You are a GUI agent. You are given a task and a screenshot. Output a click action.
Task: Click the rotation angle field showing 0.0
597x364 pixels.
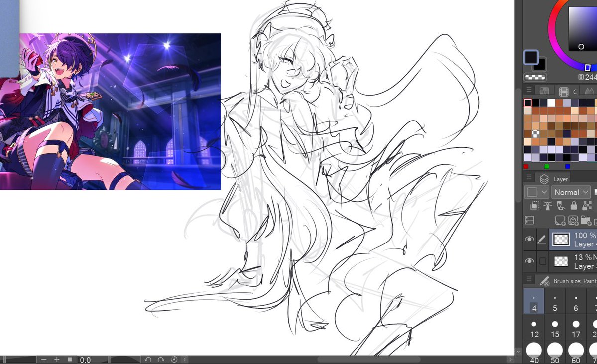pos(85,359)
